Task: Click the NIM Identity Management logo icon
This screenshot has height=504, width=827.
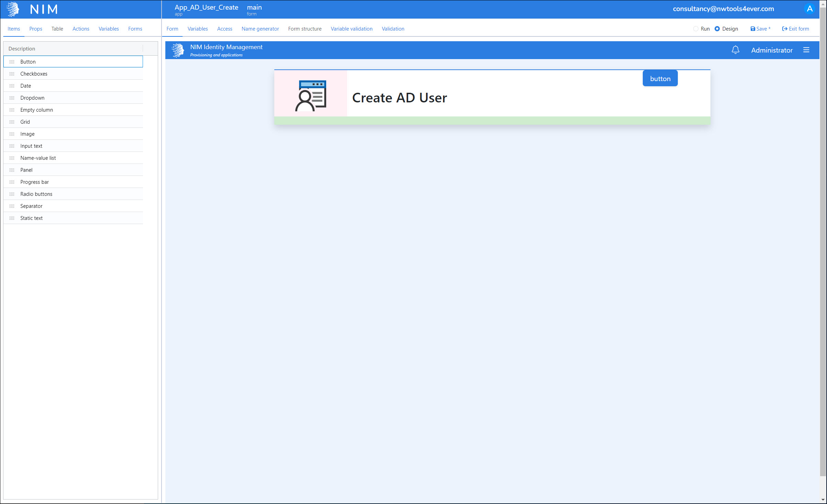Action: point(178,50)
